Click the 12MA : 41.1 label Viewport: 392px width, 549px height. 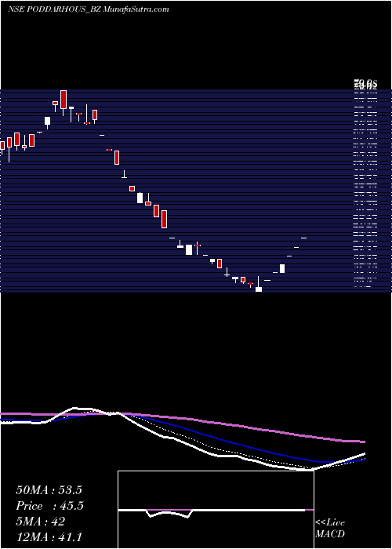click(x=49, y=537)
